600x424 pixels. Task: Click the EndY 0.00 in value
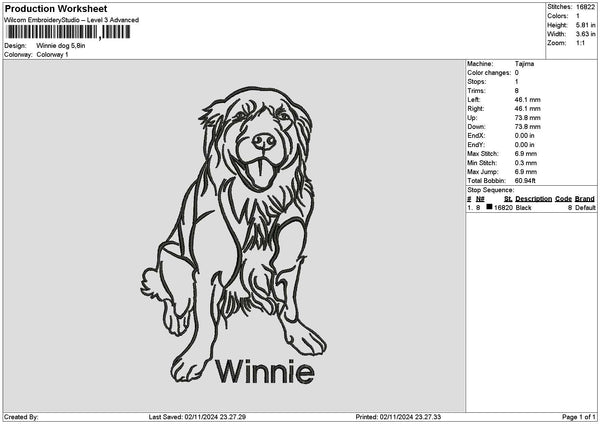(525, 145)
